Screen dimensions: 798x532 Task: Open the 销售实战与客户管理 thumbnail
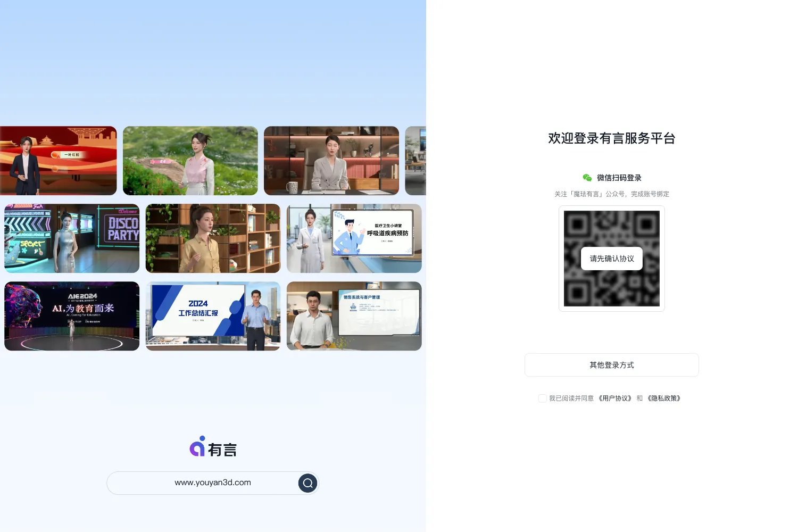pos(354,316)
